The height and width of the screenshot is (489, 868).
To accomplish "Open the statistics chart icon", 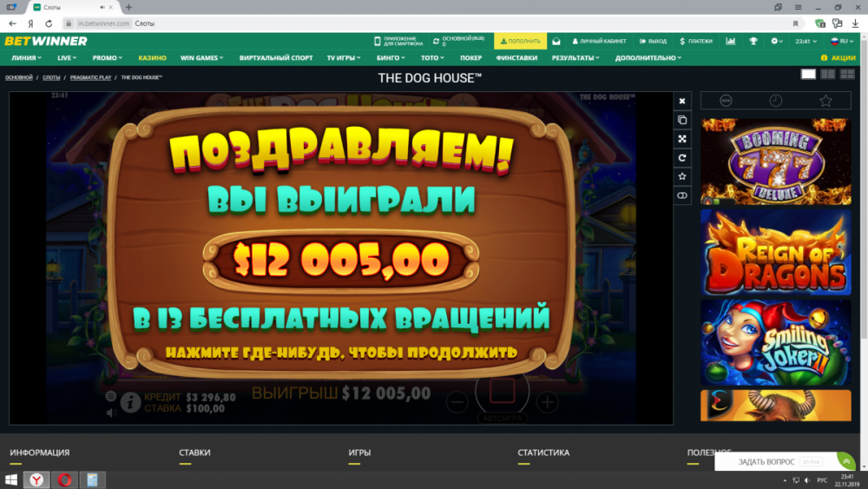I will 731,41.
